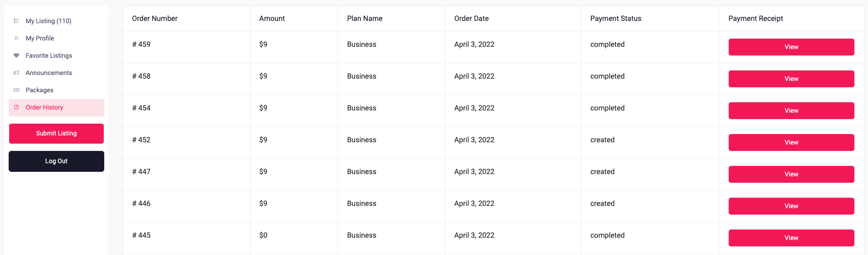This screenshot has width=868, height=255.
Task: View receipt for order #458
Action: coord(791,79)
